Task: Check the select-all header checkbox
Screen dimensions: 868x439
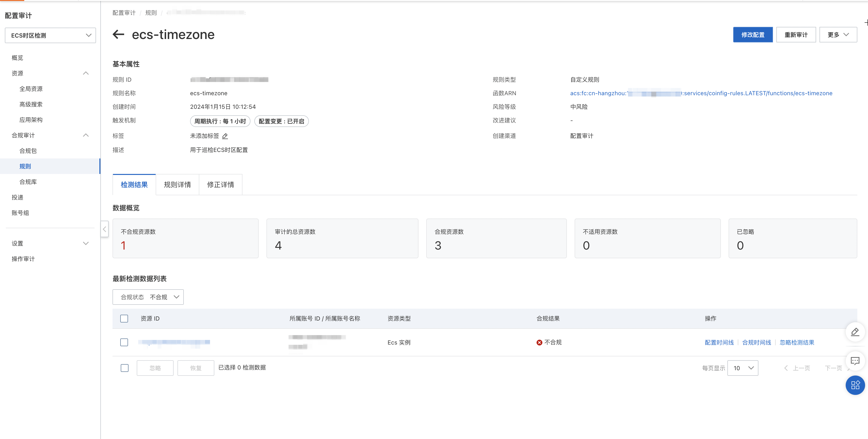Action: tap(124, 319)
